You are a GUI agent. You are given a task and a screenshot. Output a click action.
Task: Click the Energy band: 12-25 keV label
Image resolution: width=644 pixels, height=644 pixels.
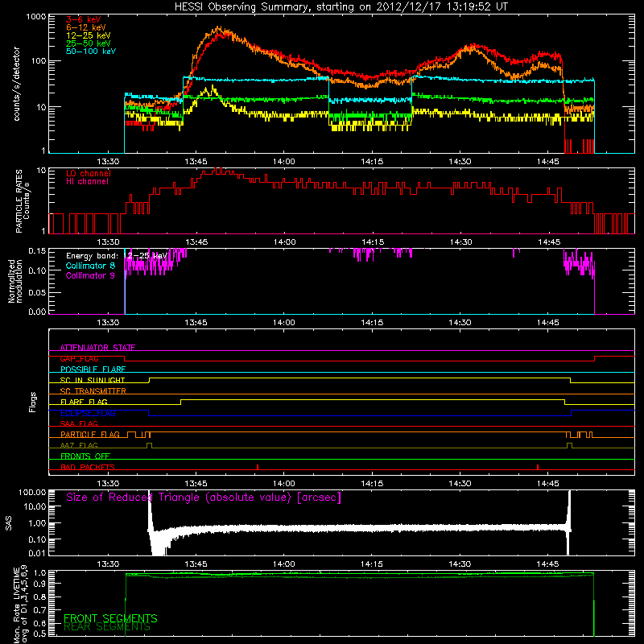(117, 256)
